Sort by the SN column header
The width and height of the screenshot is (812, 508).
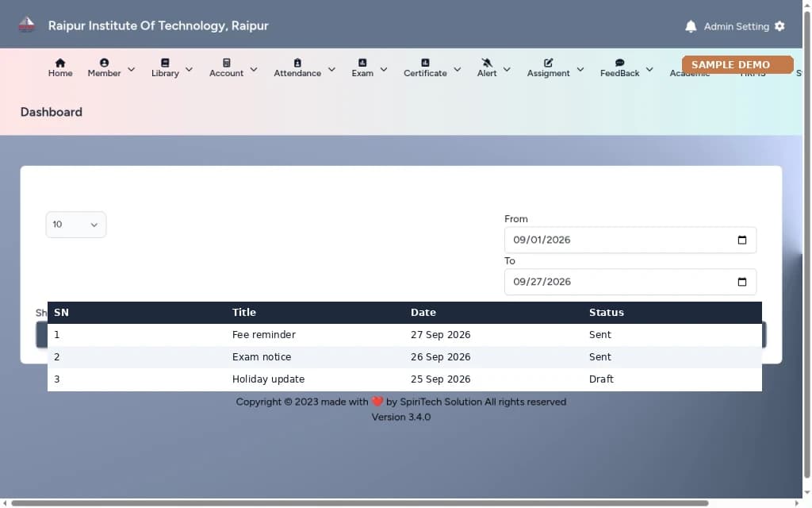click(x=61, y=313)
